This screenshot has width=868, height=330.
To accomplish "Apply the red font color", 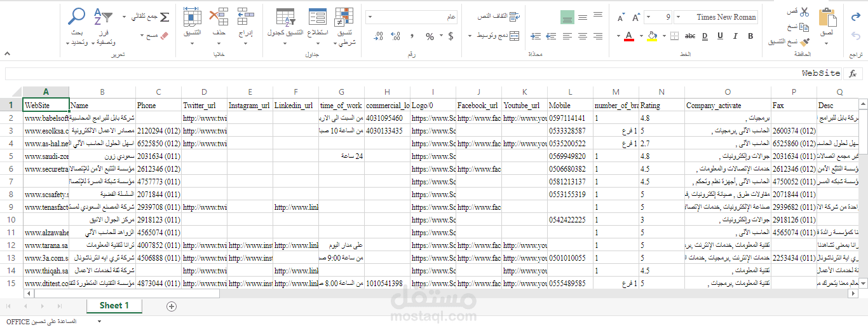I will (x=628, y=36).
